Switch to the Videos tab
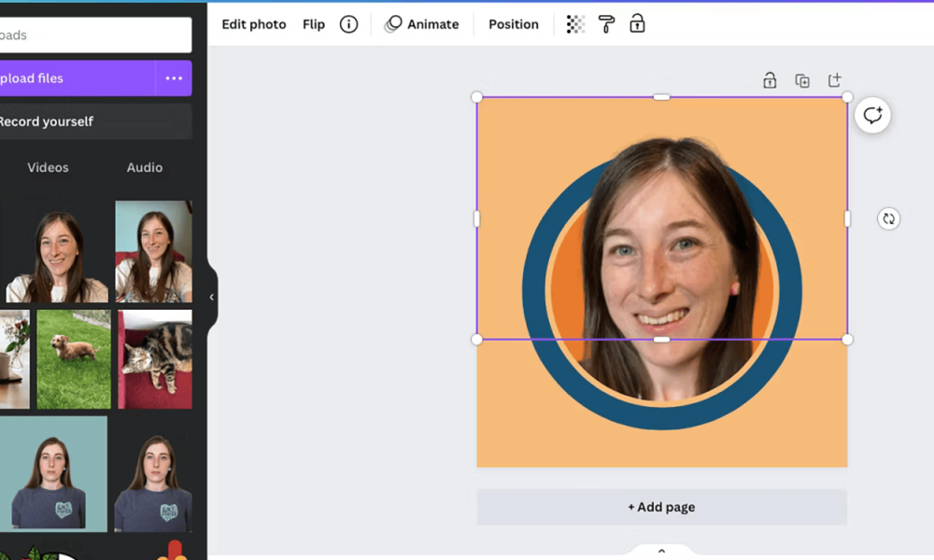The image size is (934, 560). (48, 167)
